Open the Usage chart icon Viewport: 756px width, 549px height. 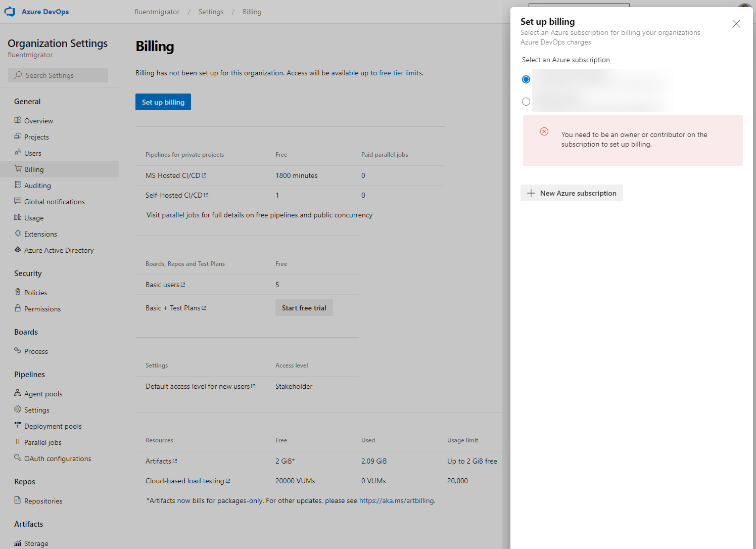(x=18, y=217)
